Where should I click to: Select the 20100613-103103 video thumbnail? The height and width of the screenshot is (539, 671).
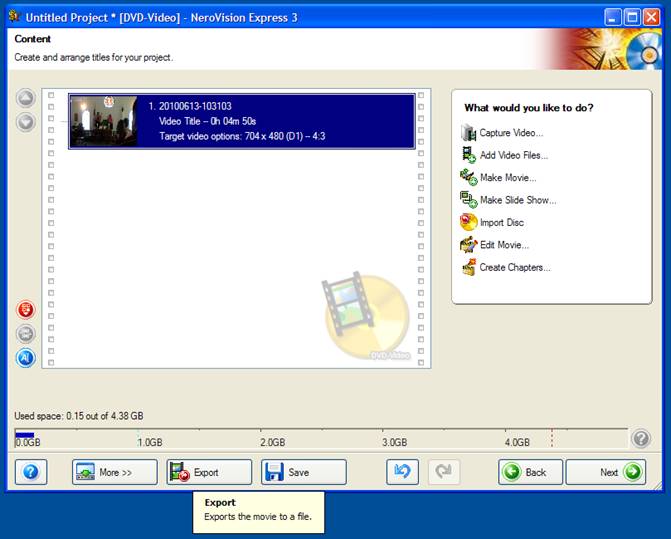104,121
